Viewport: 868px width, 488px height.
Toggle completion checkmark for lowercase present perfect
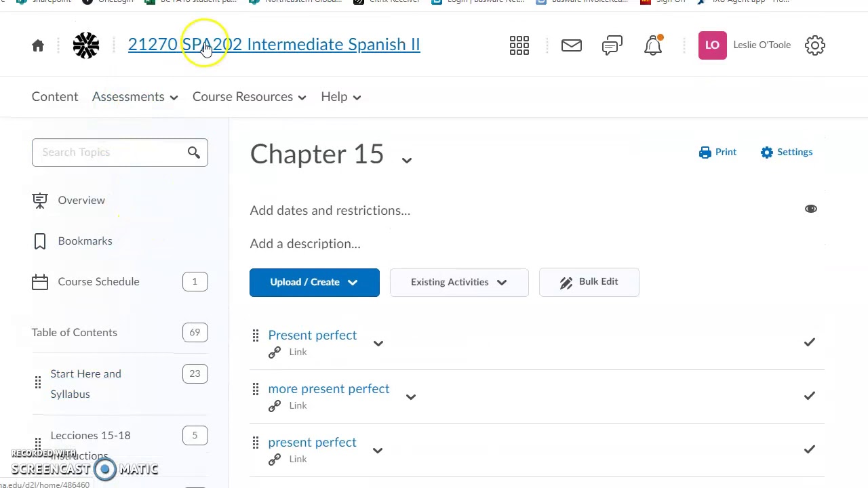coord(810,449)
